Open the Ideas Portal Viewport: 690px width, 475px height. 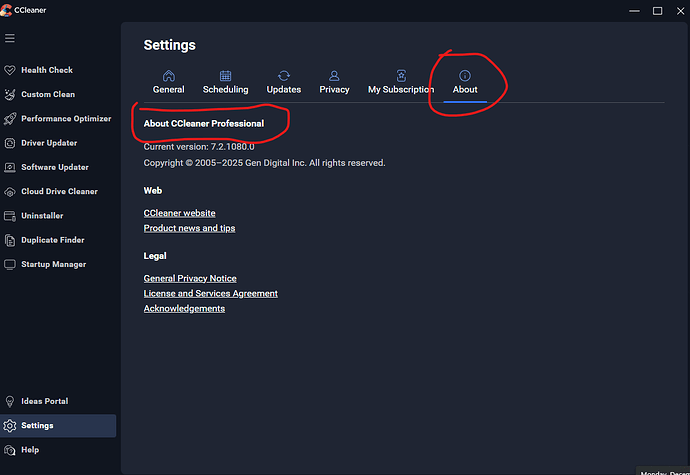(x=44, y=401)
